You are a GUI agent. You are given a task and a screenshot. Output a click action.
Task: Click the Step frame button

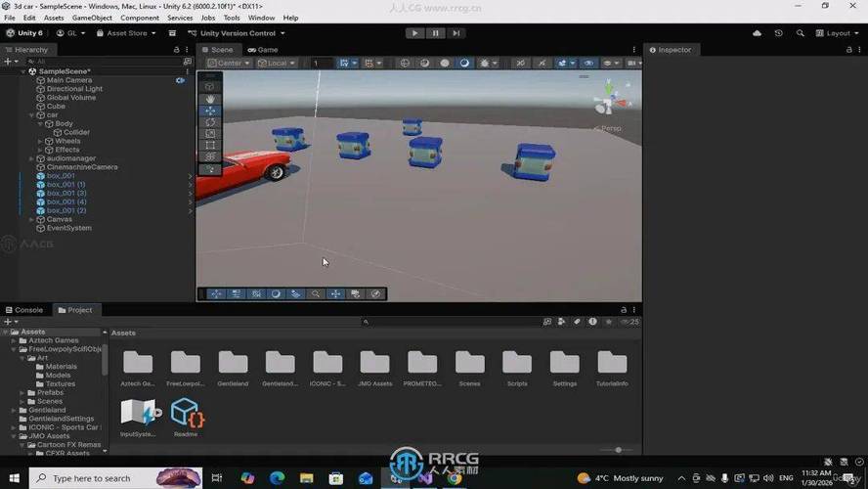456,33
